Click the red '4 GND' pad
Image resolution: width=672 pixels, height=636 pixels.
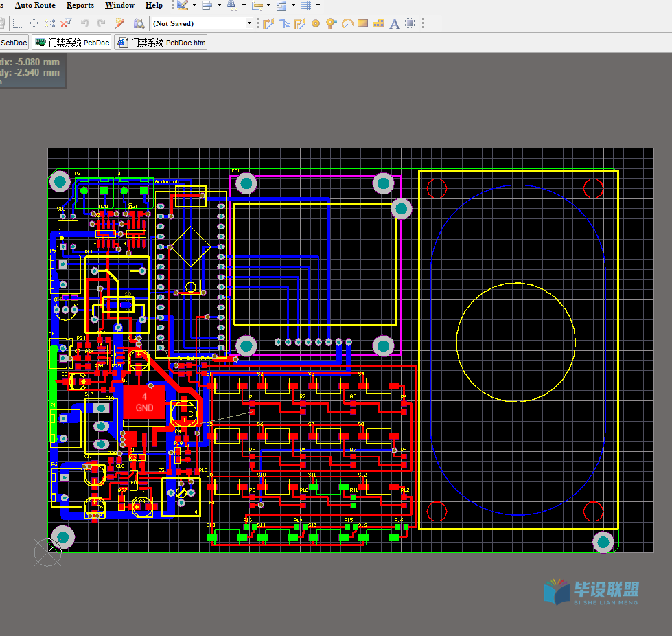pyautogui.click(x=144, y=402)
